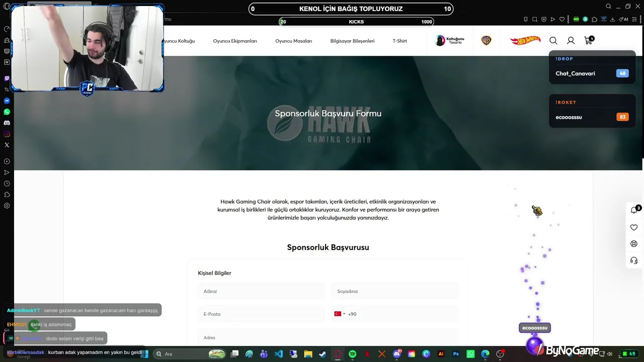
Task: Click the Adres address field
Action: click(x=328, y=337)
